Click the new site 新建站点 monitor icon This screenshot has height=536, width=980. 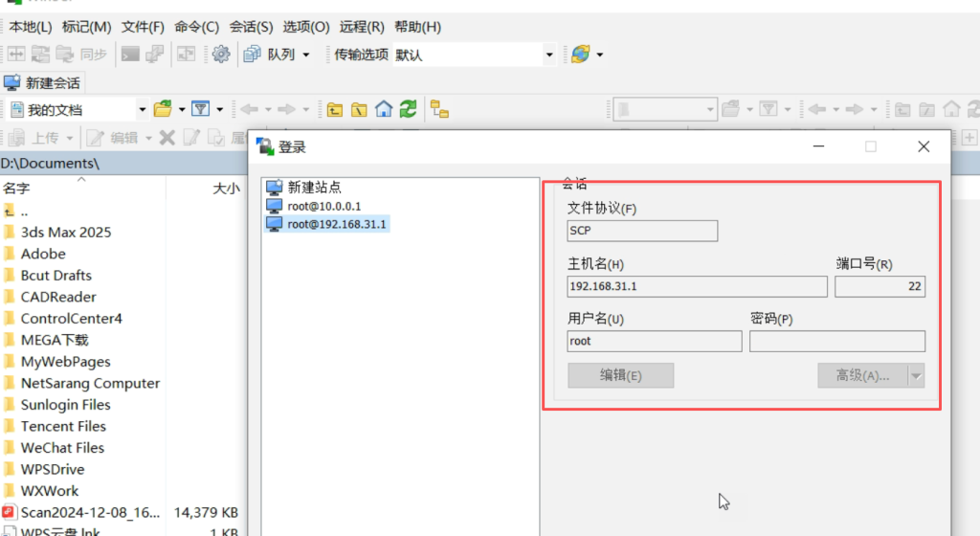pos(275,187)
